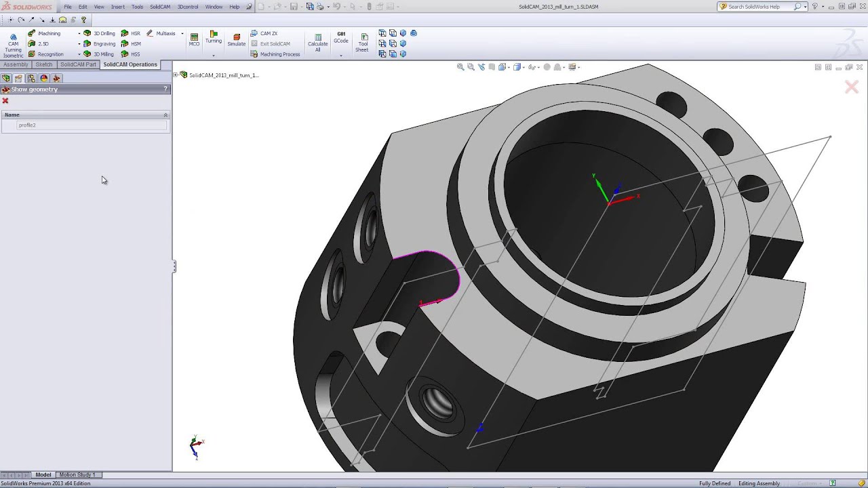Open the FeatureManager design tree tab icon

click(x=6, y=79)
